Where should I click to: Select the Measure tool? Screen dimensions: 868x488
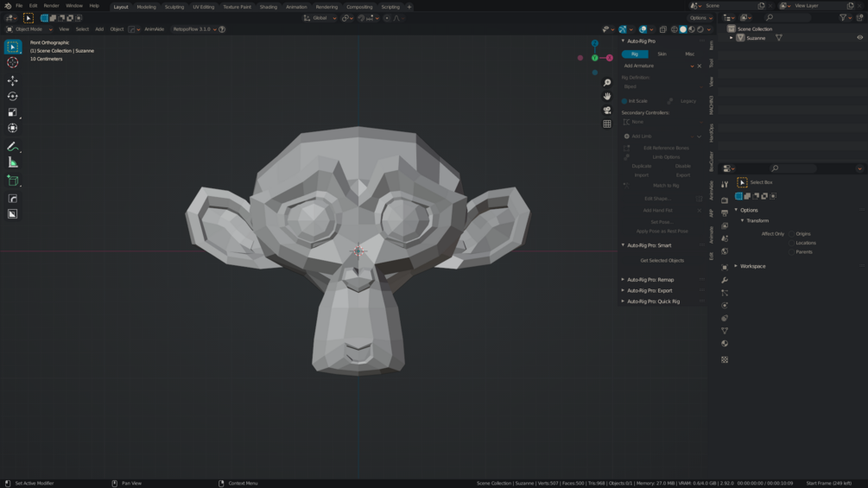(12, 162)
